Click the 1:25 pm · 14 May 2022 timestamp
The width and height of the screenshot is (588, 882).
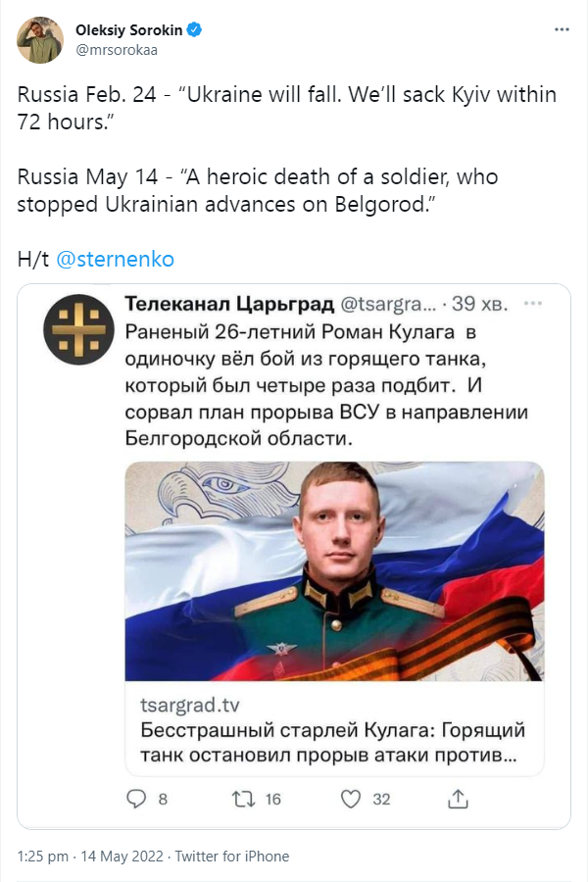pyautogui.click(x=90, y=857)
